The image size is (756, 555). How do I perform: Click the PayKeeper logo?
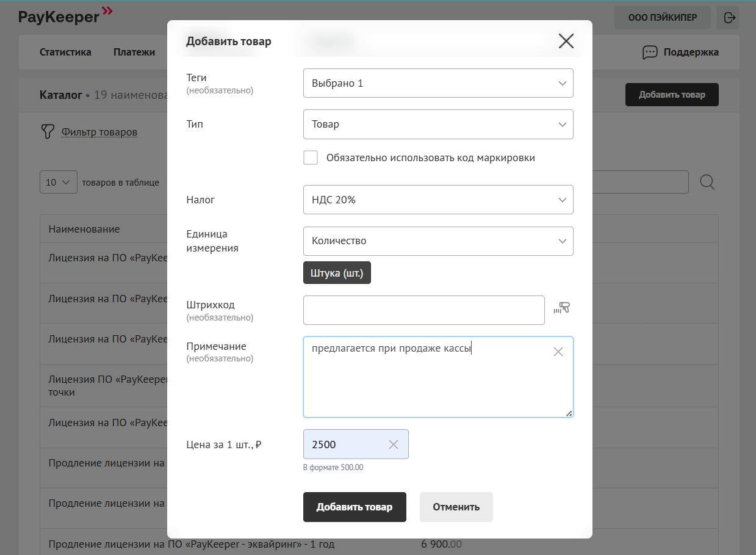(x=65, y=15)
